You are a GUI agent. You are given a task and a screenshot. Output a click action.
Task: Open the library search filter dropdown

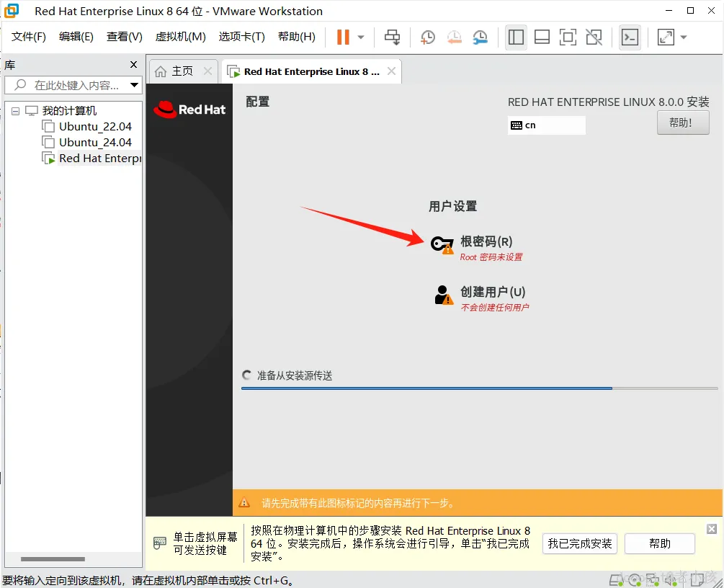(x=134, y=85)
